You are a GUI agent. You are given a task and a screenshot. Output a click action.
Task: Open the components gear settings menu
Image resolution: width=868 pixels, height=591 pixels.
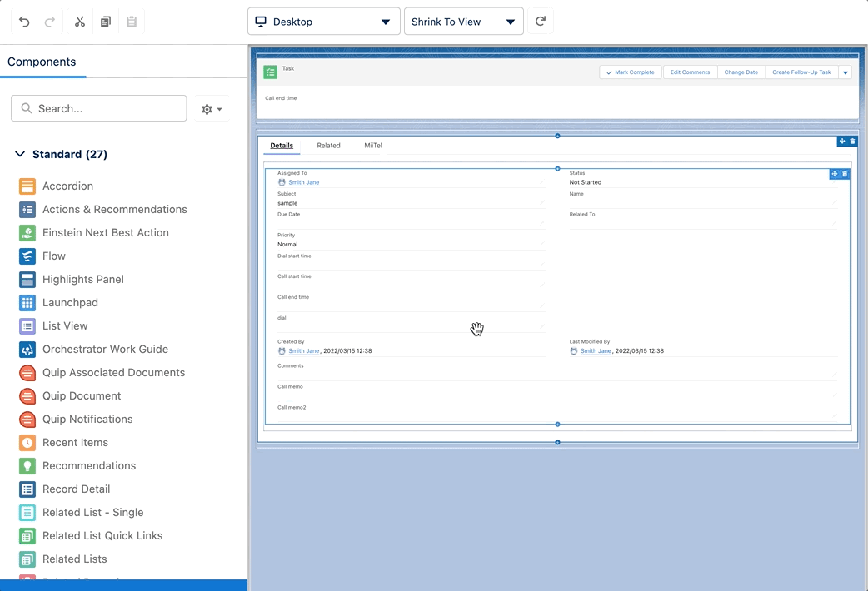click(x=212, y=109)
